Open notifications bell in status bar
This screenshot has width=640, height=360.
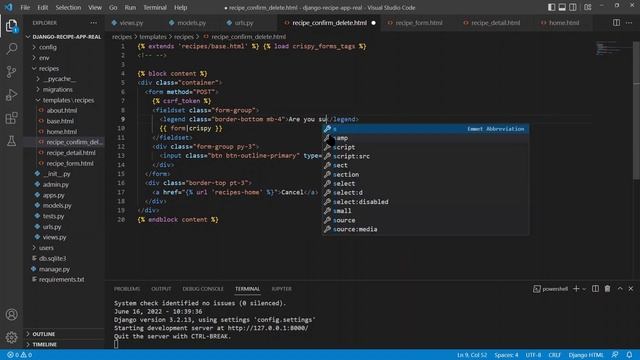[629, 355]
